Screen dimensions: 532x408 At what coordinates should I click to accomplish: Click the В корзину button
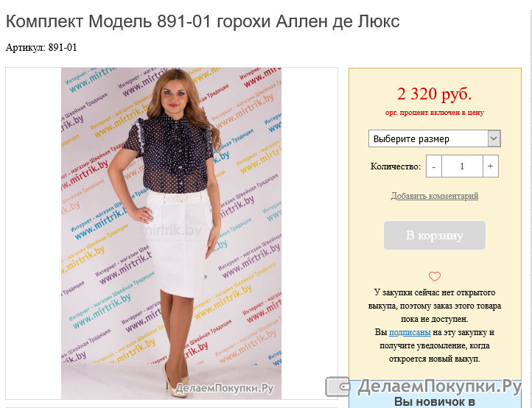point(435,236)
